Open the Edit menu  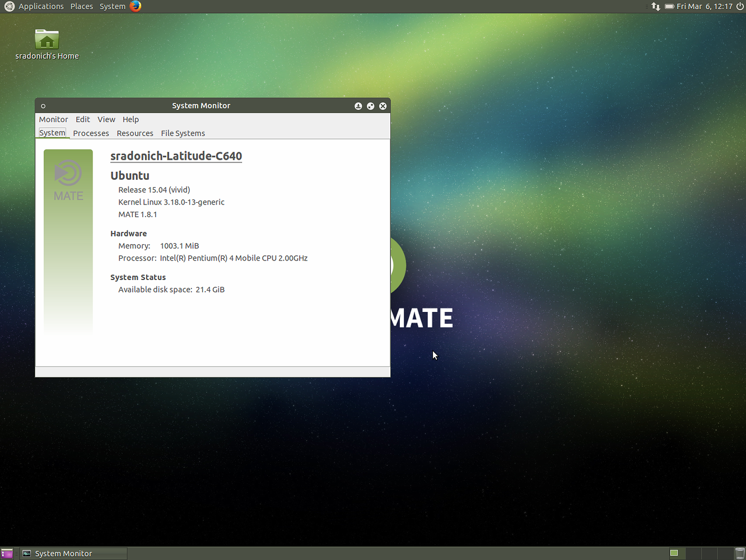[x=83, y=119]
